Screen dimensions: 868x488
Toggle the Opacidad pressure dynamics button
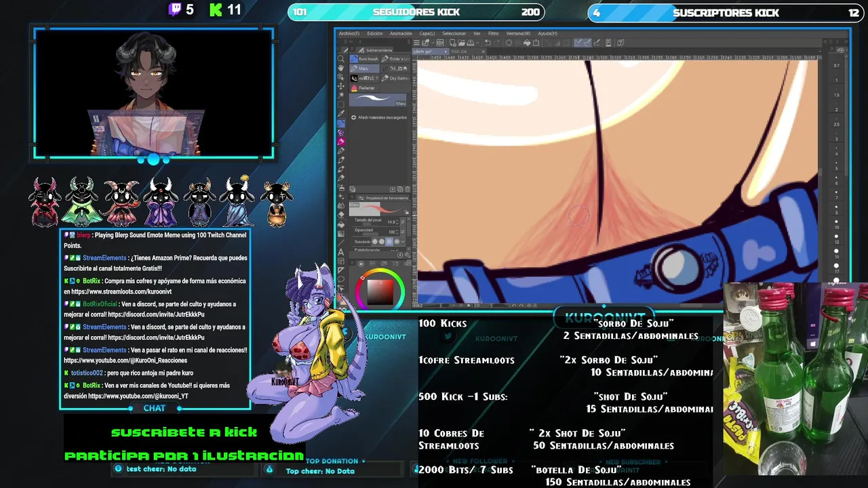pos(402,232)
